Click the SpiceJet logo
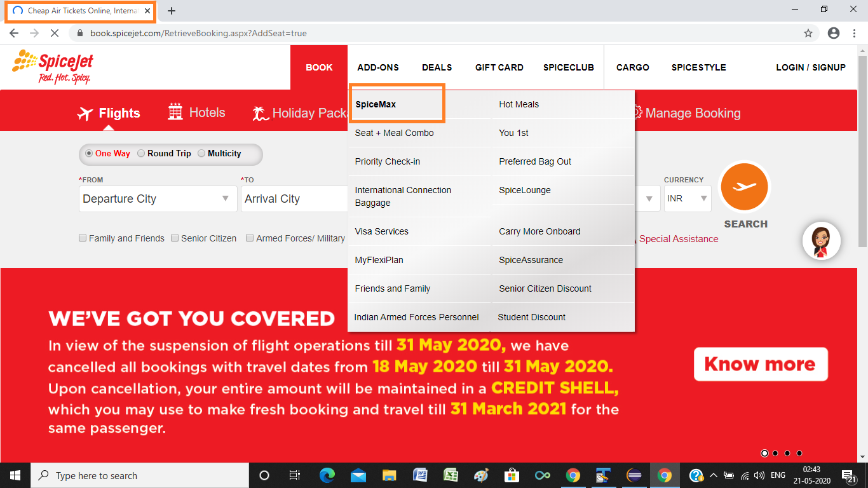Image resolution: width=868 pixels, height=488 pixels. 53,67
